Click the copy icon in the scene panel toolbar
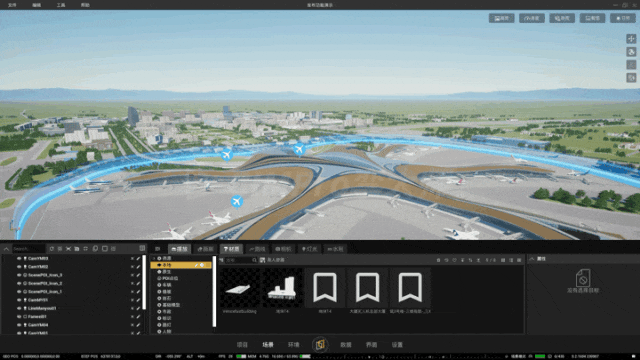 click(x=95, y=249)
